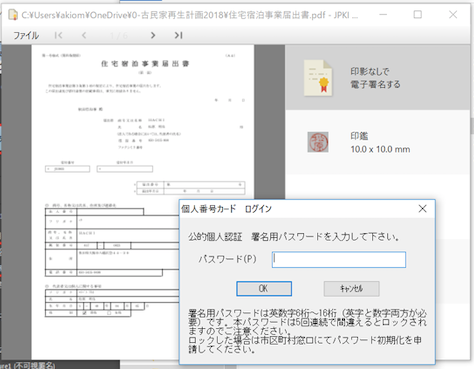Click the 不可視署名 label at bottom left

[x=35, y=365]
